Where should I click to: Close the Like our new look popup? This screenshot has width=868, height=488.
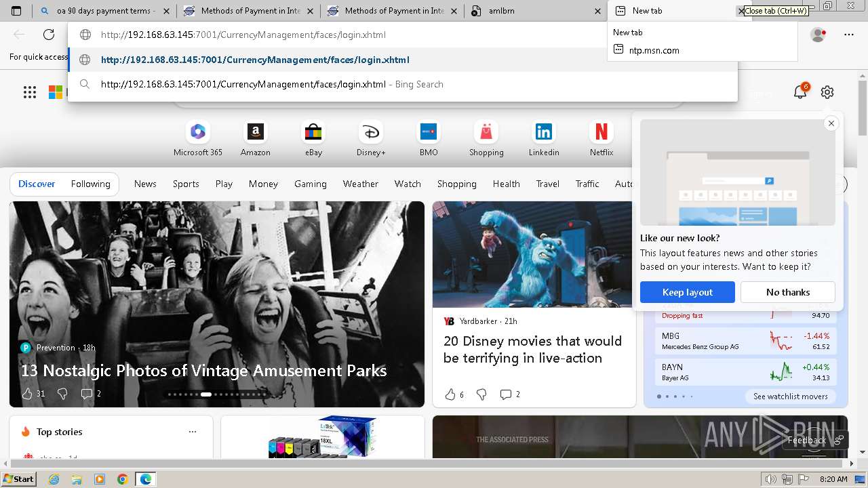831,123
